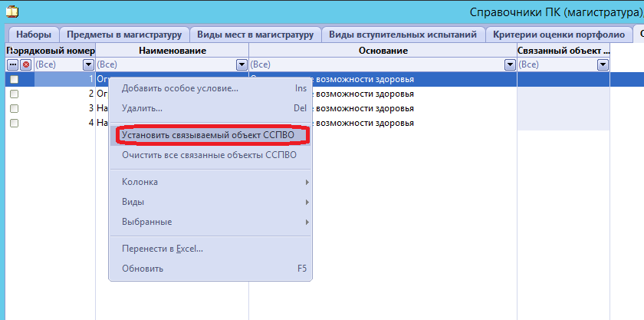Viewport: 644px width, 320px height.
Task: Tick the checkbox in row 4
Action: pyautogui.click(x=14, y=123)
